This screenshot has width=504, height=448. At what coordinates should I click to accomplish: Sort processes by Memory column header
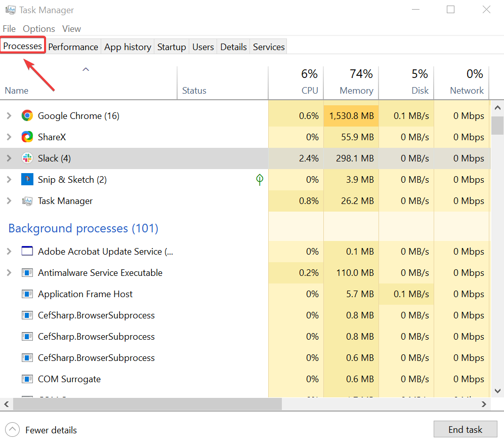pyautogui.click(x=356, y=91)
